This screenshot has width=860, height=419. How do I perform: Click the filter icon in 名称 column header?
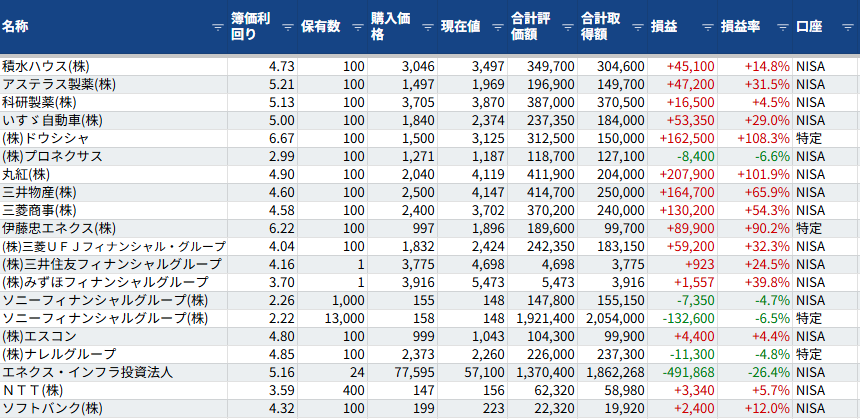point(217,27)
